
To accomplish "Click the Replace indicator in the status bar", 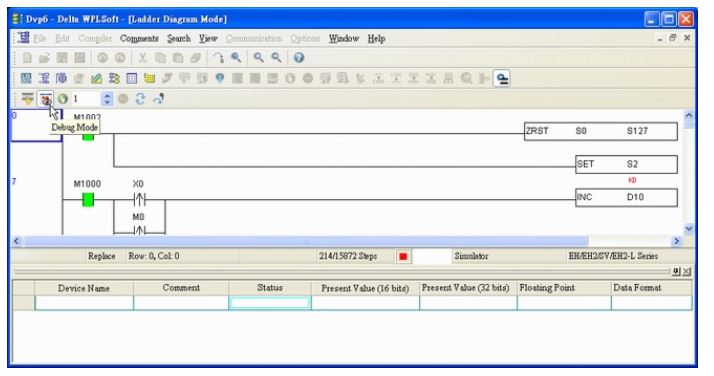I will point(102,256).
